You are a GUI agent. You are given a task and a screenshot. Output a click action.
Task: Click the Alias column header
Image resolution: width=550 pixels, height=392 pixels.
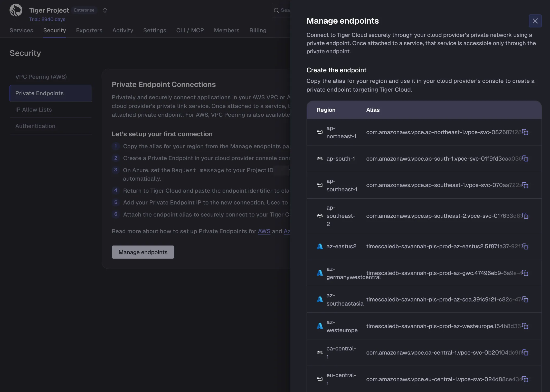[373, 110]
